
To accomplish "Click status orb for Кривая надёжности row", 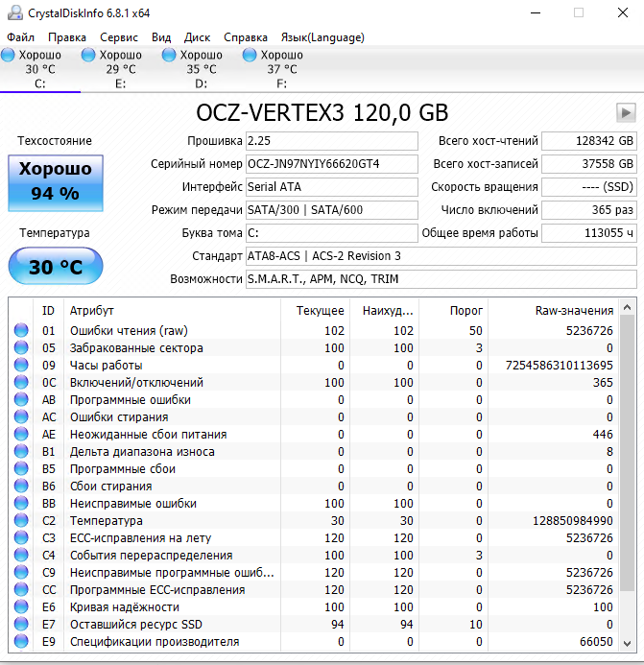I will pyautogui.click(x=21, y=606).
